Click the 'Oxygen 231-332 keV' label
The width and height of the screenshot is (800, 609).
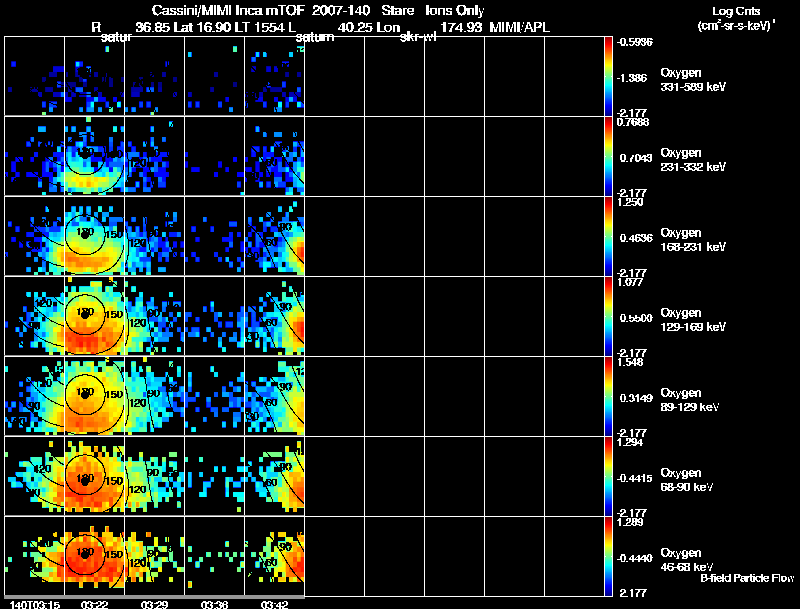(693, 160)
